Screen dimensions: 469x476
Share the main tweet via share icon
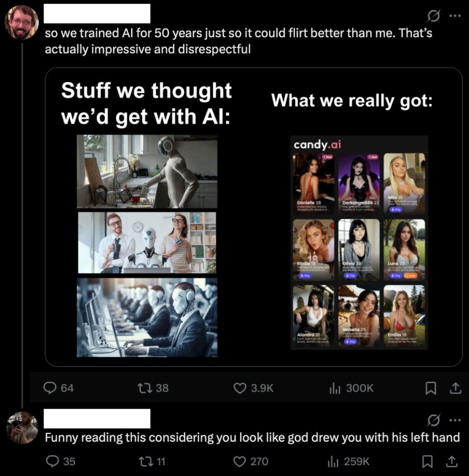(x=455, y=388)
